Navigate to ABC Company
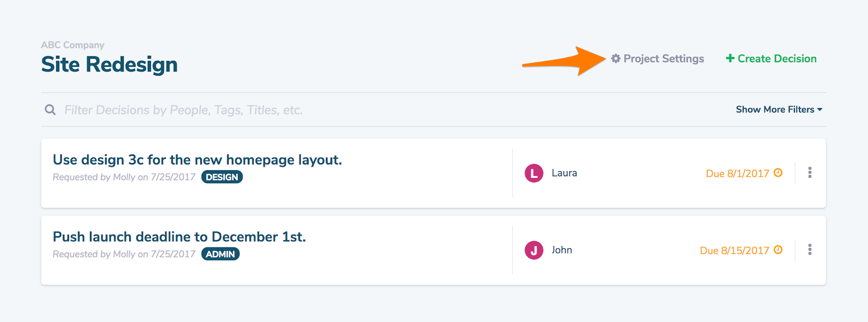The height and width of the screenshot is (322, 868). pyautogui.click(x=73, y=45)
